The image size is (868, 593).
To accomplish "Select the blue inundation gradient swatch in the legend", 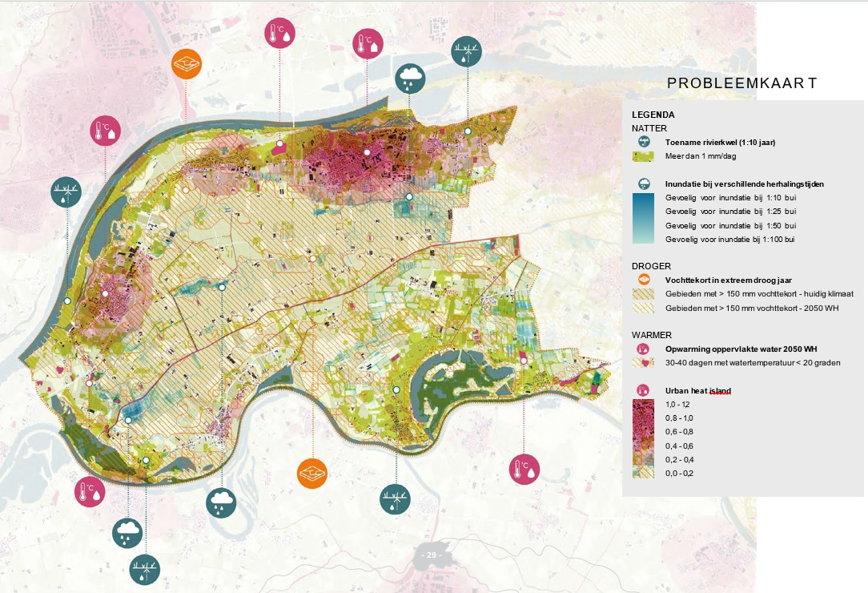I will (x=643, y=218).
